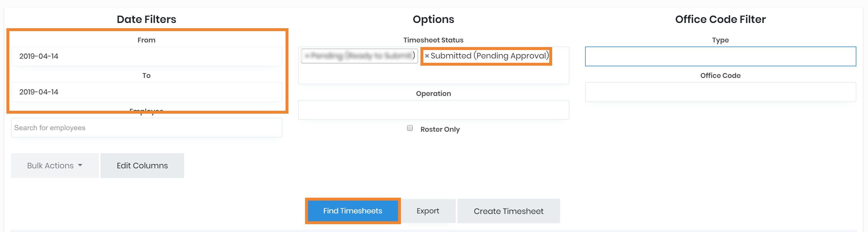868x232 pixels.
Task: Click the Office Code Filter heading
Action: [x=720, y=19]
